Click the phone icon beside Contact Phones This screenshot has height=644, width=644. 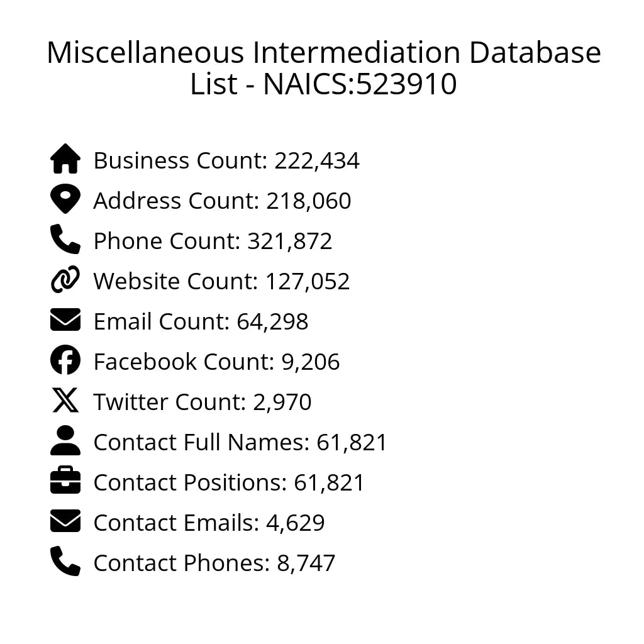click(x=65, y=562)
